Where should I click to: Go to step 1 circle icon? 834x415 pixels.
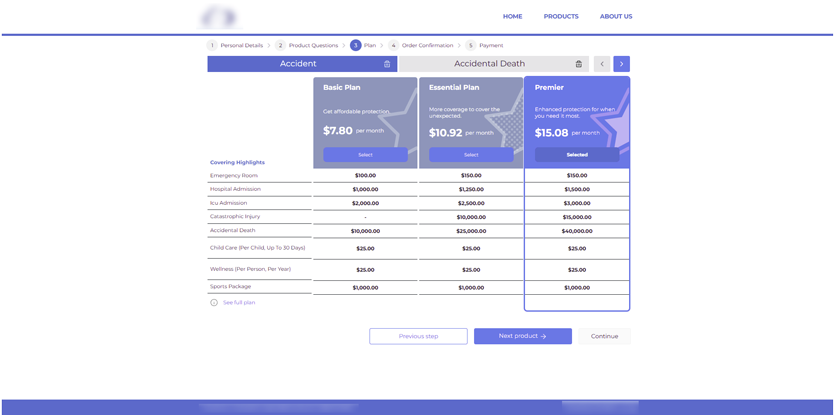pyautogui.click(x=212, y=45)
